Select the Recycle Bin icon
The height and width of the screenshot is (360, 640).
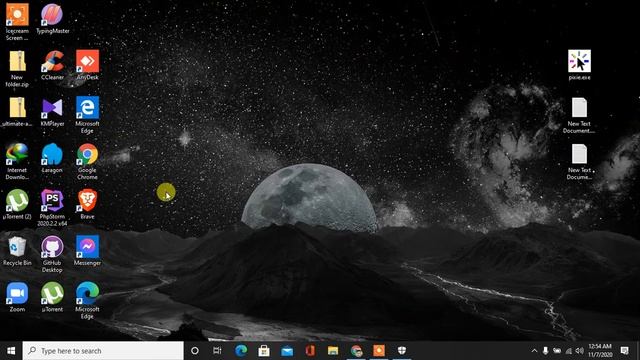point(17,251)
